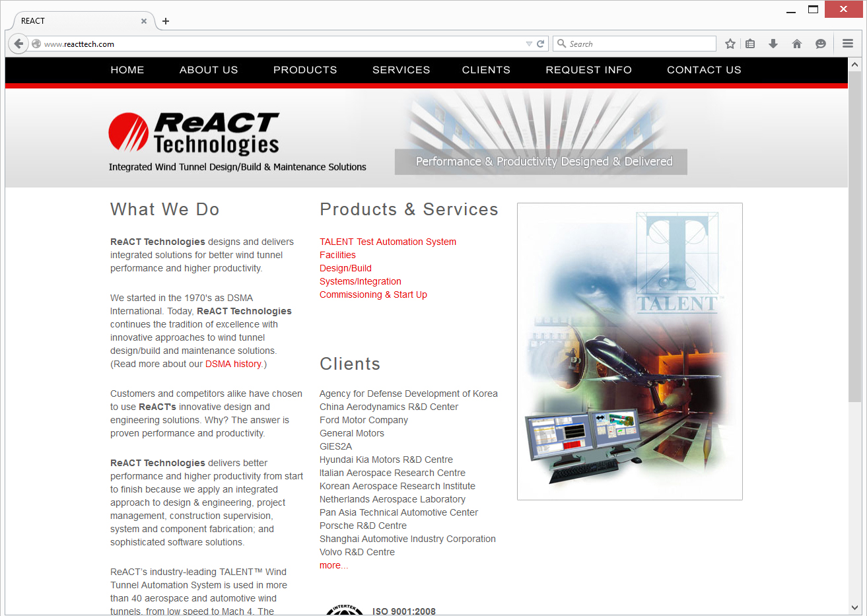The image size is (867, 616).
Task: Click Shanghai Automotive Industry Corporation text
Action: pyautogui.click(x=407, y=539)
